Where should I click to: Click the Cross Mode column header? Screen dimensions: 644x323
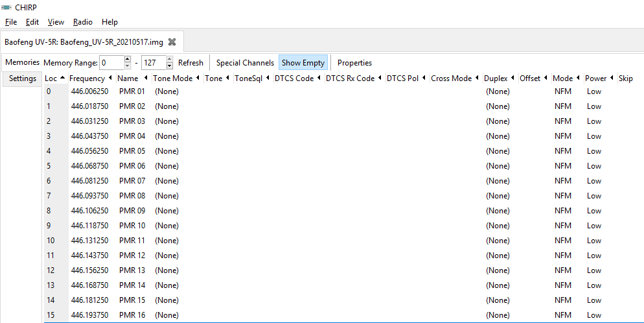(455, 78)
